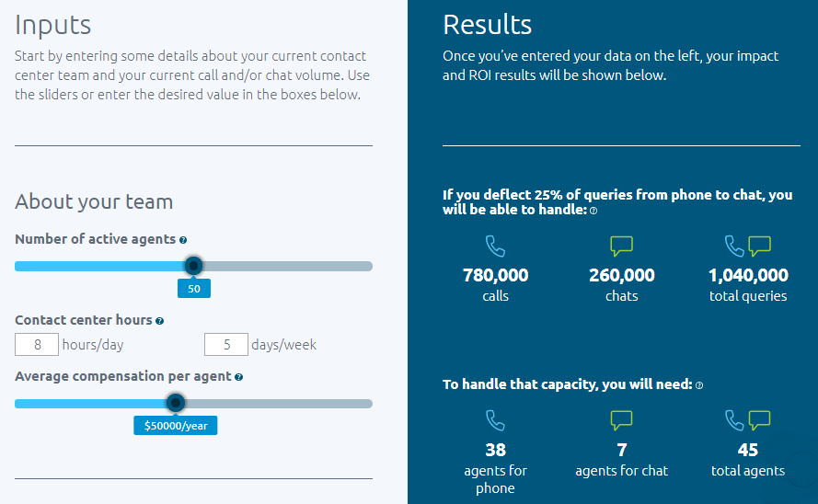Click the 1,040,000 total queries figure
This screenshot has height=504, width=818.
pos(748,275)
